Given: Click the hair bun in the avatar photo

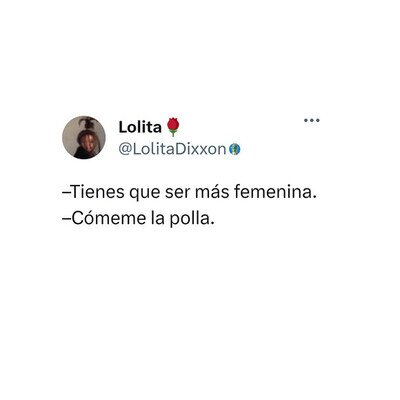Looking at the screenshot, I should pyautogui.click(x=85, y=123).
